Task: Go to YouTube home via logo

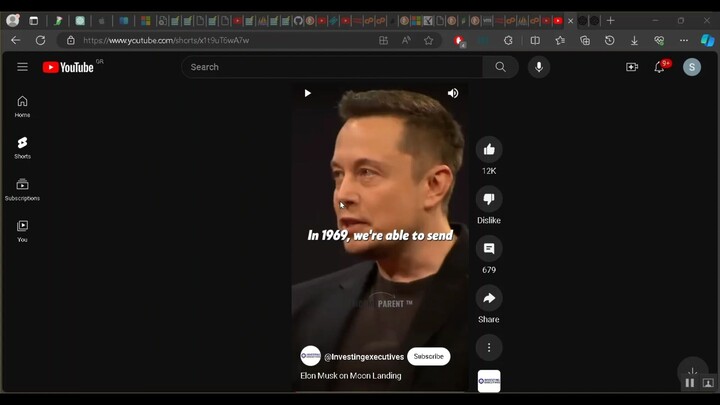Action: pyautogui.click(x=68, y=68)
